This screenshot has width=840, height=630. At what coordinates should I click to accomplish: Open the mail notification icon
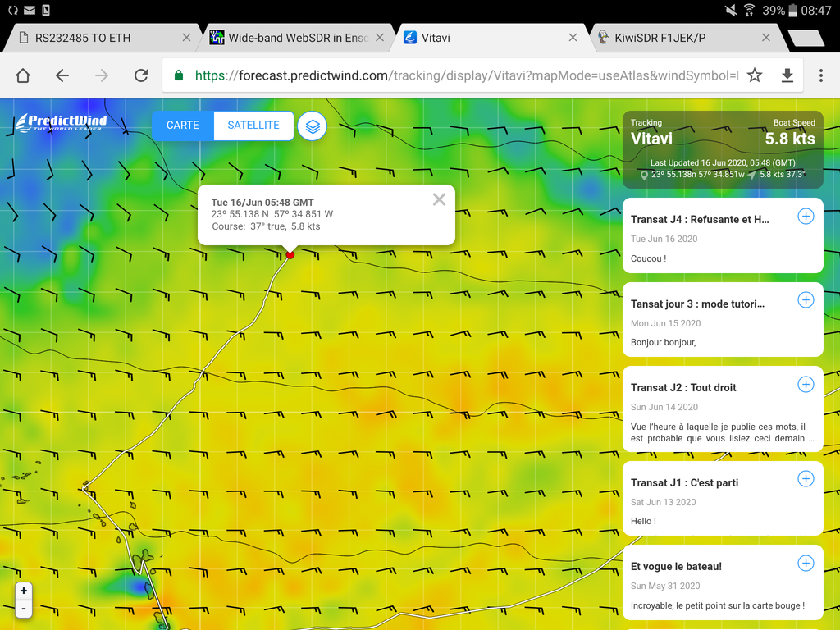tap(30, 10)
